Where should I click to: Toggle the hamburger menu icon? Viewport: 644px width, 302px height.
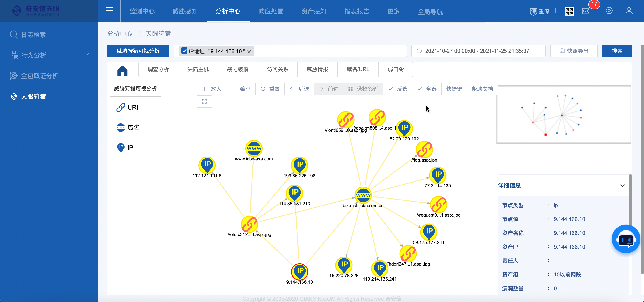pyautogui.click(x=110, y=11)
